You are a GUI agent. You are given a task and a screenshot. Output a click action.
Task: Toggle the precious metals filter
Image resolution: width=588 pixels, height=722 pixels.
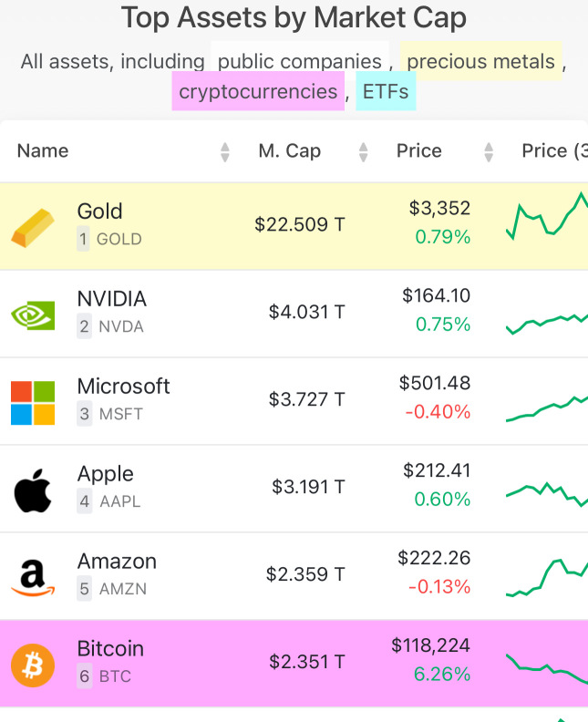(x=480, y=61)
